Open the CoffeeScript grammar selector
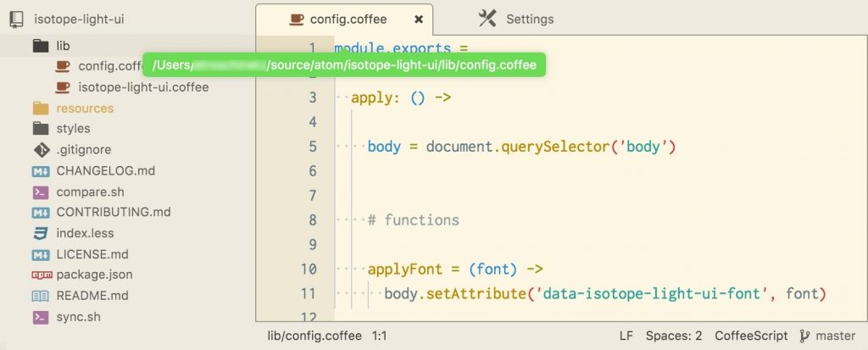This screenshot has width=868, height=350. (x=750, y=336)
